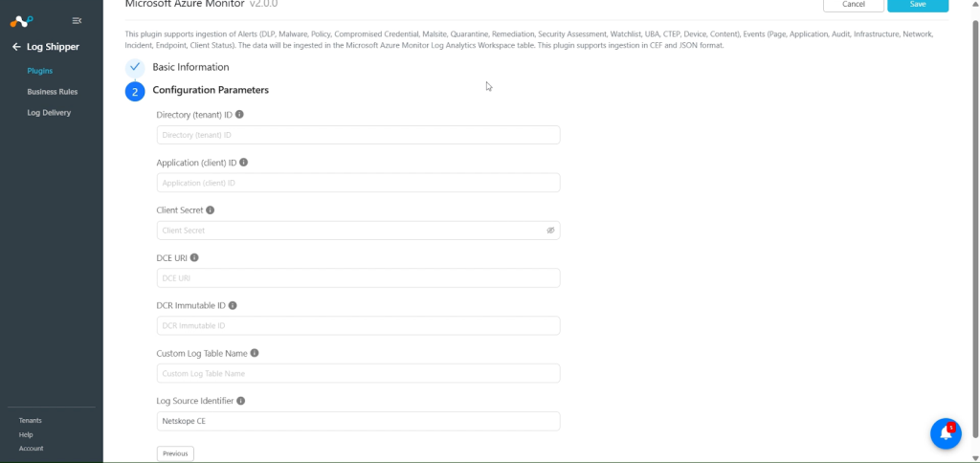This screenshot has width=980, height=463.
Task: Show info tooltip for DCE URI
Action: coord(194,257)
